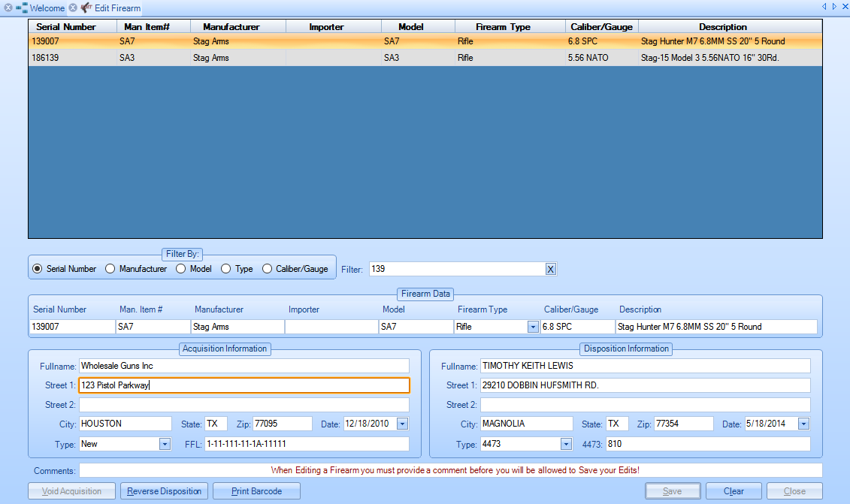This screenshot has width=850, height=504.
Task: Sort by the Description column header
Action: (731, 26)
